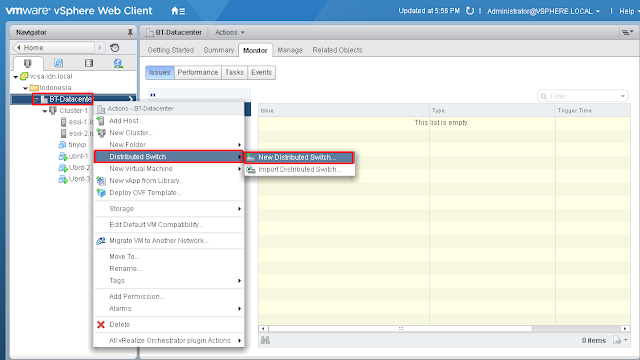Open the Administrator@VSPHERE.LOCAL user dropdown
Image resolution: width=640 pixels, height=360 pixels.
(544, 11)
